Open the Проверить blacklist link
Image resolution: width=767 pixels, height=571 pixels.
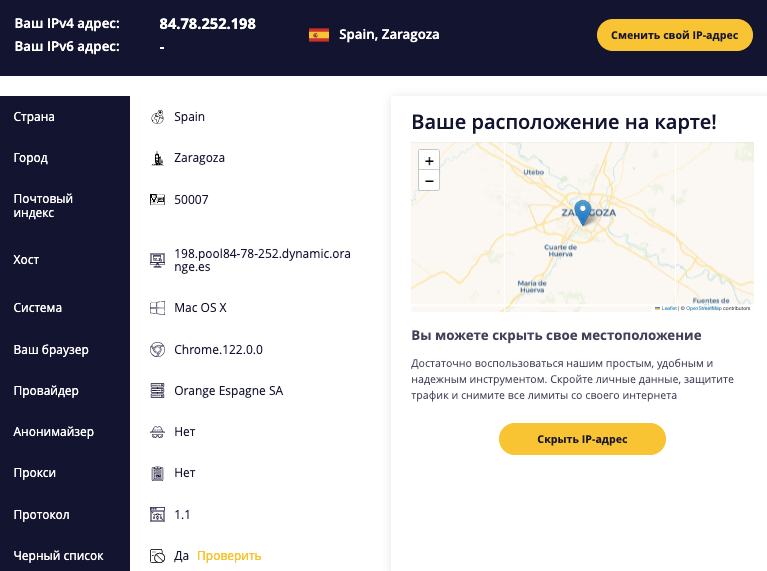pos(229,556)
